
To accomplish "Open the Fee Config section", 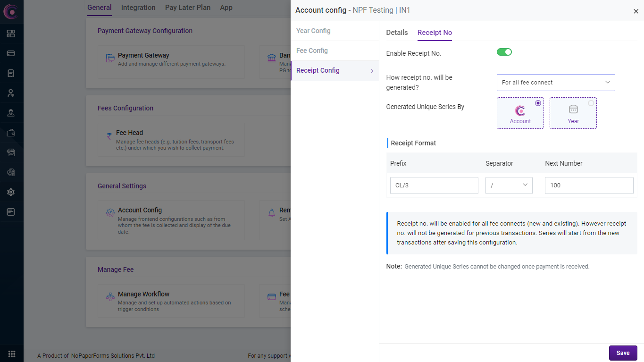I will click(312, 51).
